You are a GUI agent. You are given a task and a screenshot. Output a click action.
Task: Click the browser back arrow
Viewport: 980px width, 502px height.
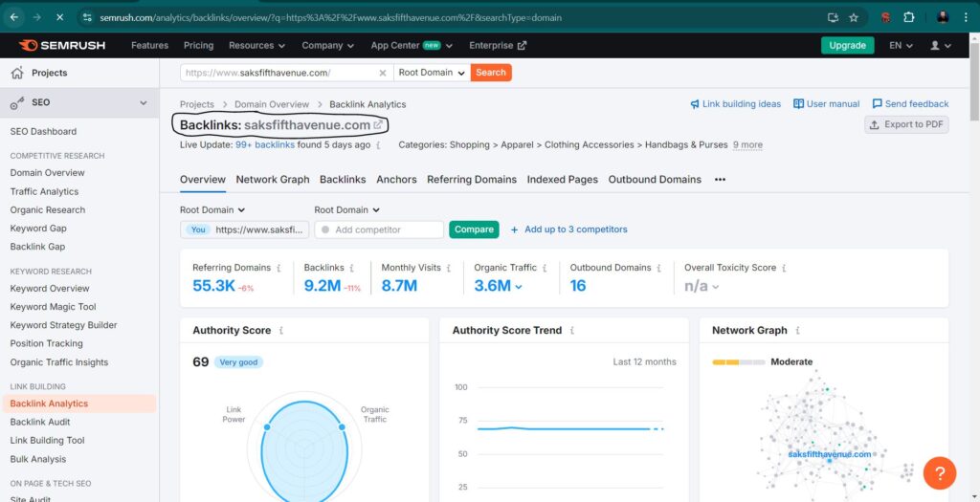13,17
